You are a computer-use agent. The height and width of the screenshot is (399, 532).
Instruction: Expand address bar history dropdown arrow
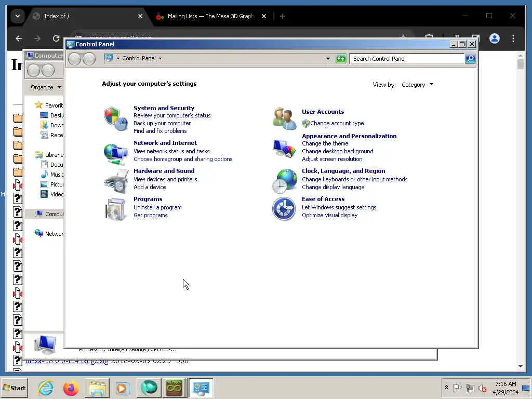[x=328, y=59]
